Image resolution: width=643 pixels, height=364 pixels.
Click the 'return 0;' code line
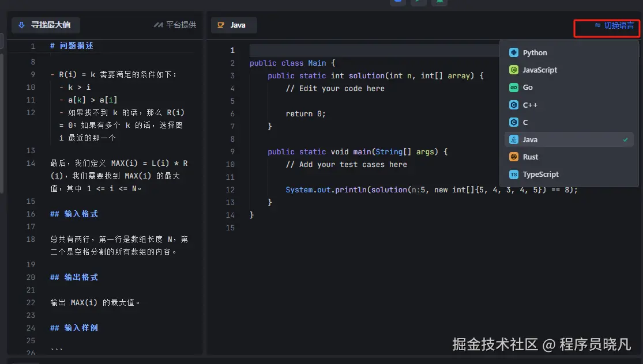(x=306, y=114)
